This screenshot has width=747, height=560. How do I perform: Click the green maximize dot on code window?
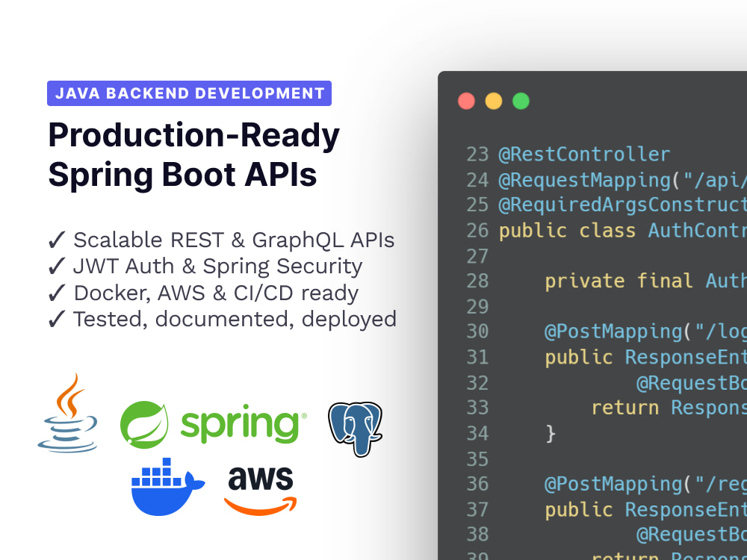tap(521, 101)
